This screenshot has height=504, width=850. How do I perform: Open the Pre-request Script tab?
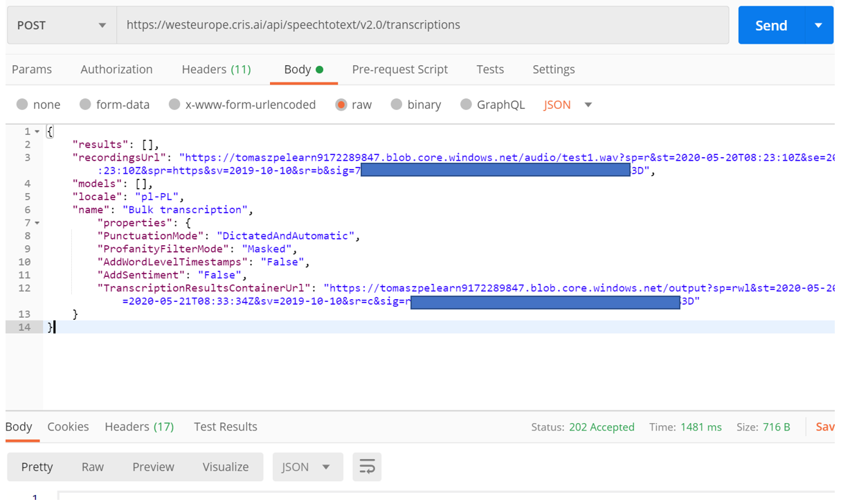(x=399, y=69)
